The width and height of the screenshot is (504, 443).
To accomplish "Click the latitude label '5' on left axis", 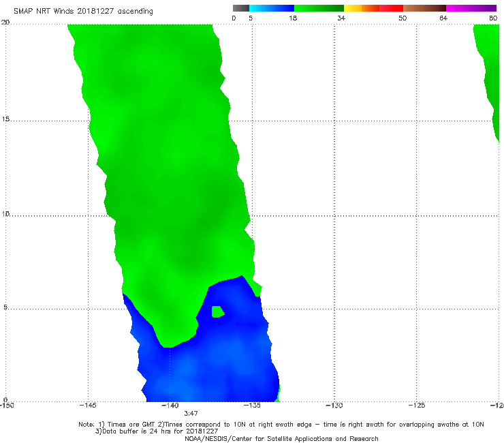I will point(5,307).
